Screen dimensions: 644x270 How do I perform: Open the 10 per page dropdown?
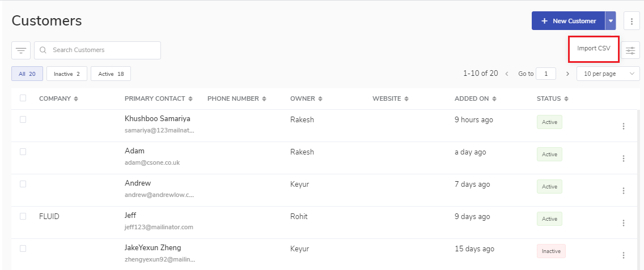click(608, 74)
